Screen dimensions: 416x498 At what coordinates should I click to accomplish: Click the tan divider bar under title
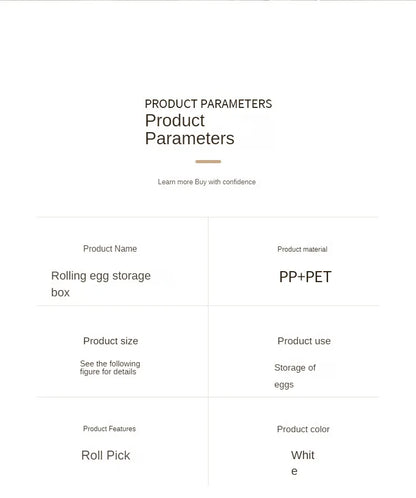tap(208, 161)
